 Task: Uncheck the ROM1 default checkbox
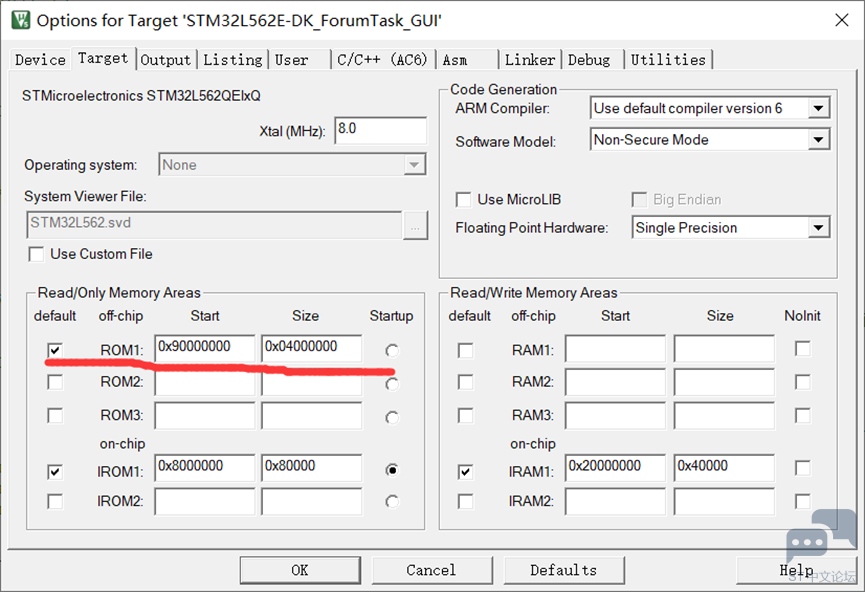pyautogui.click(x=55, y=350)
